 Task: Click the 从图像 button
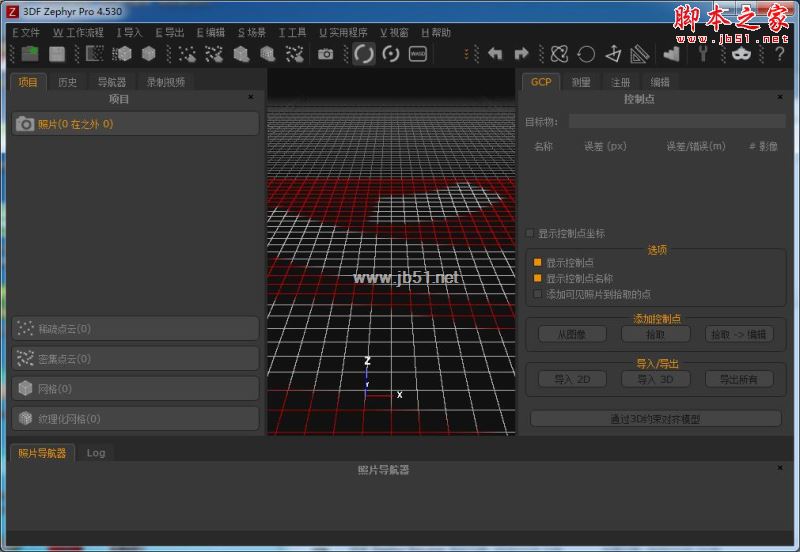tap(572, 334)
